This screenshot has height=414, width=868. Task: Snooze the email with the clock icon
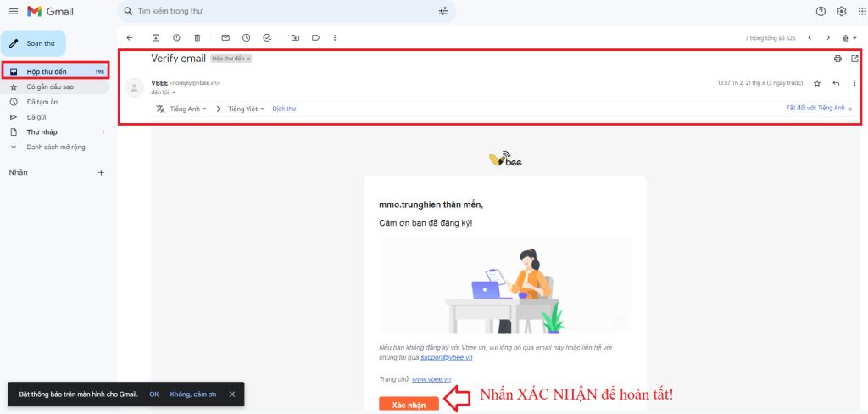[246, 37]
